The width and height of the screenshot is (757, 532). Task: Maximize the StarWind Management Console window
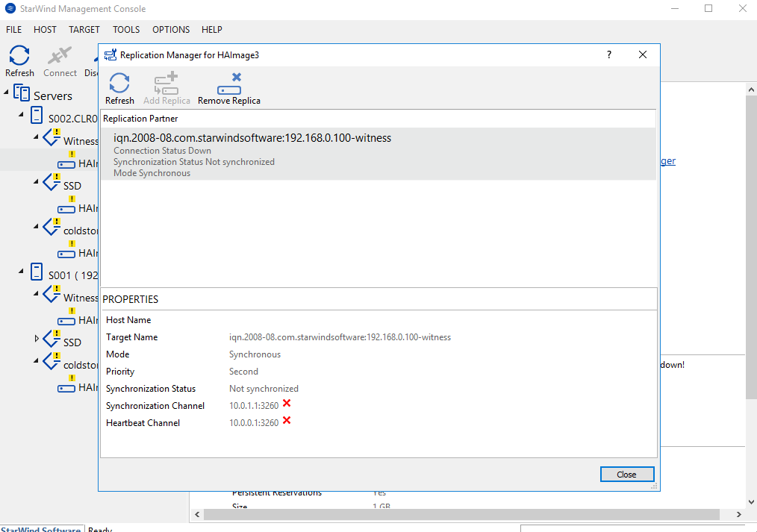point(708,8)
